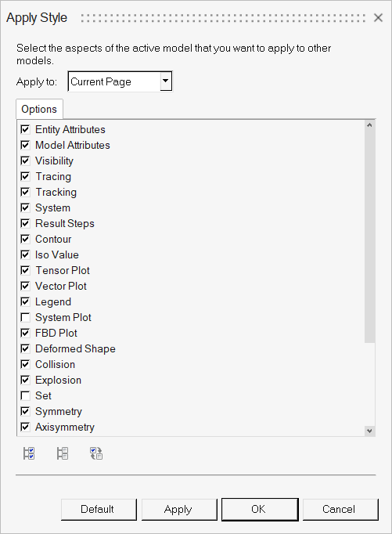Click the Invert selection icon
392x534 pixels.
[96, 453]
